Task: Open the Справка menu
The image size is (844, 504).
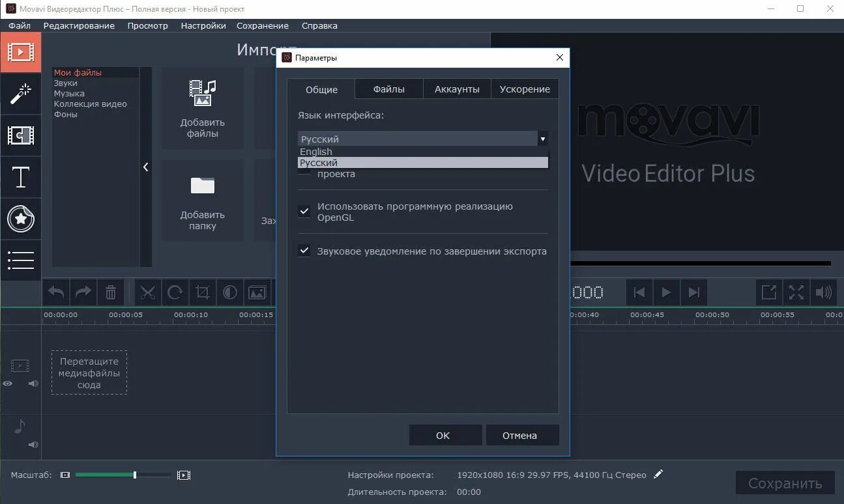Action: click(x=319, y=25)
